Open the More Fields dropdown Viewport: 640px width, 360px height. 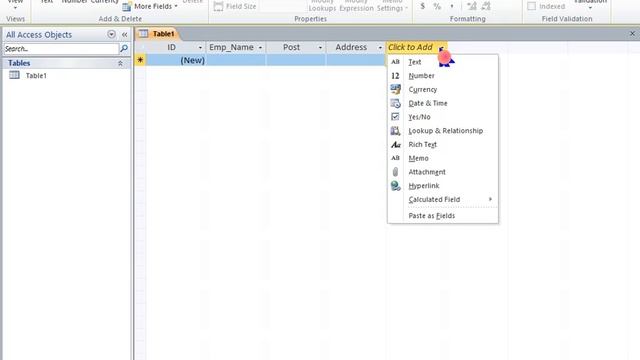click(150, 7)
